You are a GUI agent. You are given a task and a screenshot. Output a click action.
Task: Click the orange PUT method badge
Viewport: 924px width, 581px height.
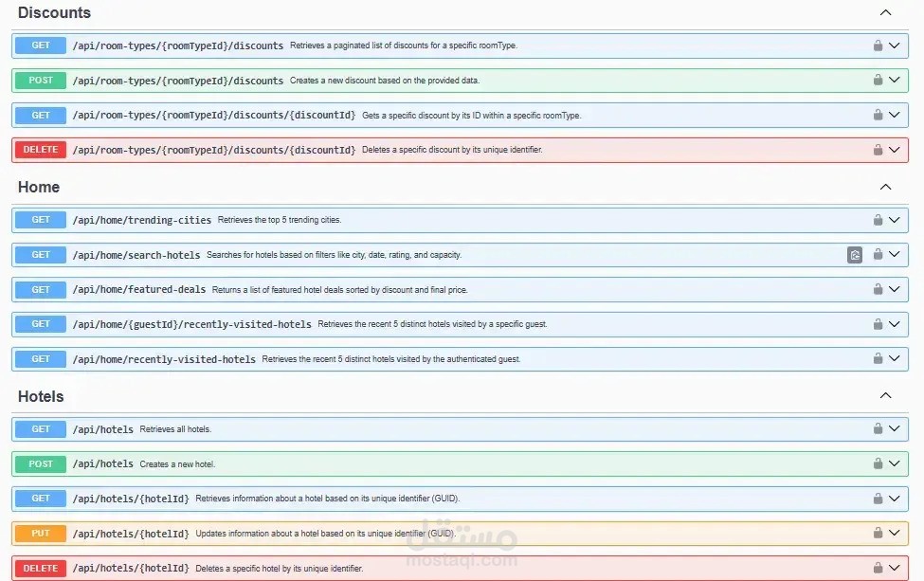41,534
